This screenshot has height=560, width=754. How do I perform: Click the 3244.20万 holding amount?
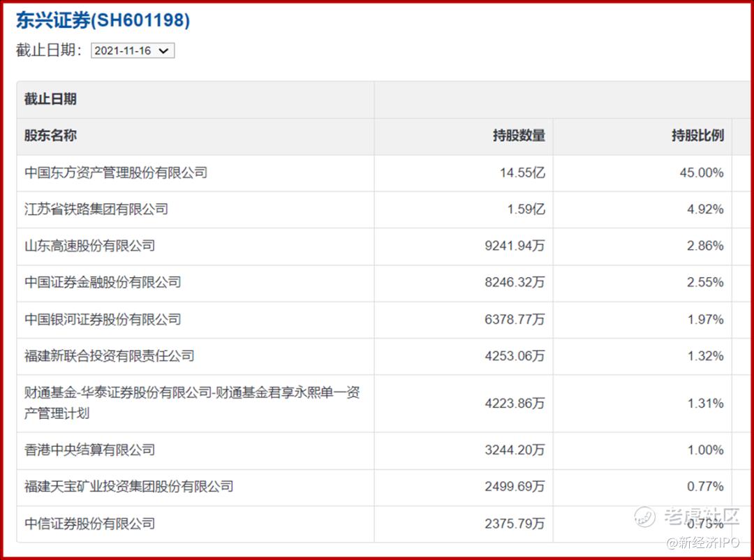coord(515,450)
